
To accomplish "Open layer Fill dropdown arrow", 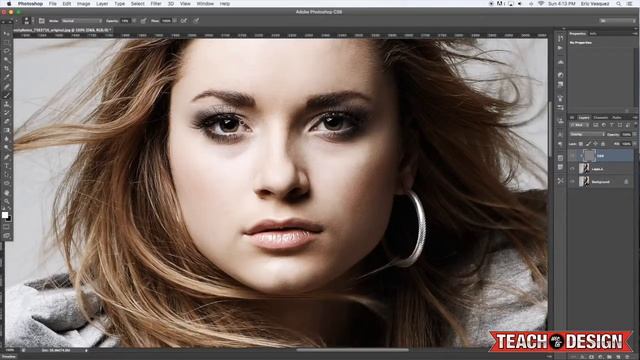I will click(635, 144).
